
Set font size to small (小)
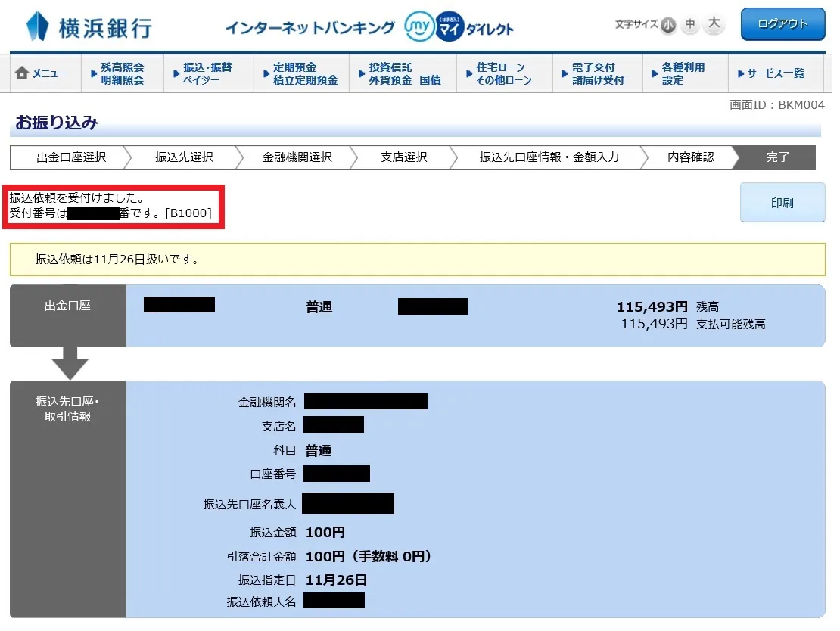tap(668, 25)
